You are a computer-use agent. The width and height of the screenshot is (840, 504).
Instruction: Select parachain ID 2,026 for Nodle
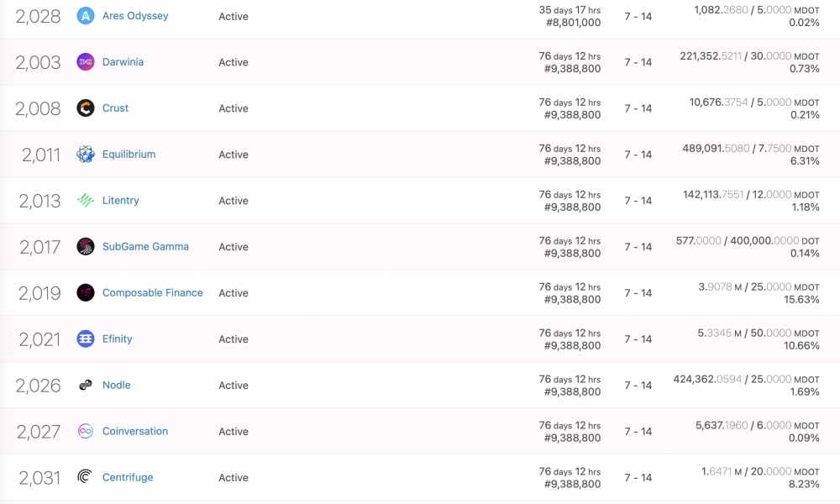(38, 386)
